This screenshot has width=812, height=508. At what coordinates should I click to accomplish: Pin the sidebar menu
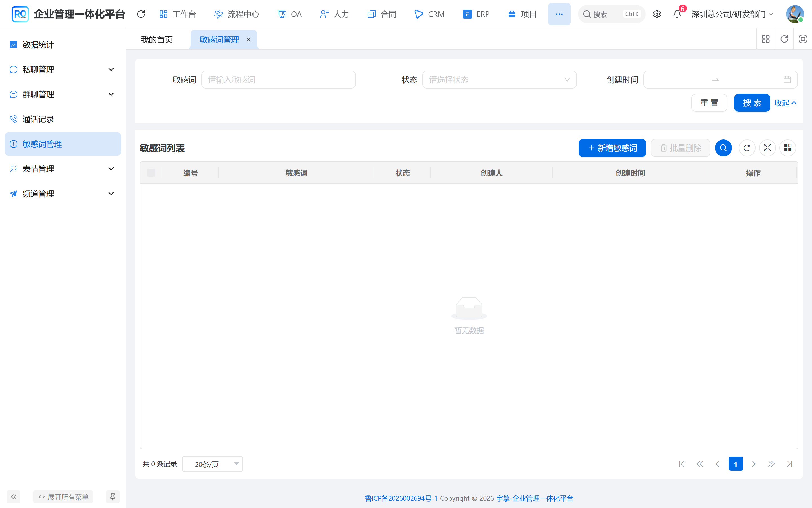[113, 497]
